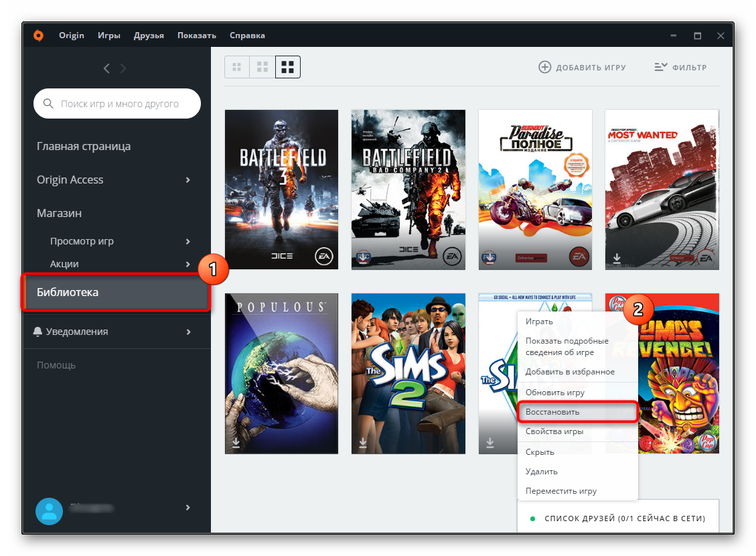Switch to large tile grid view
This screenshot has width=756, height=556.
pyautogui.click(x=288, y=67)
